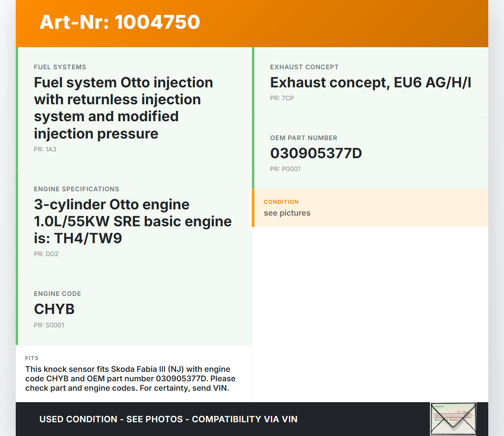Click the envelope VIN image icon
The width and height of the screenshot is (504, 436).
point(453,419)
